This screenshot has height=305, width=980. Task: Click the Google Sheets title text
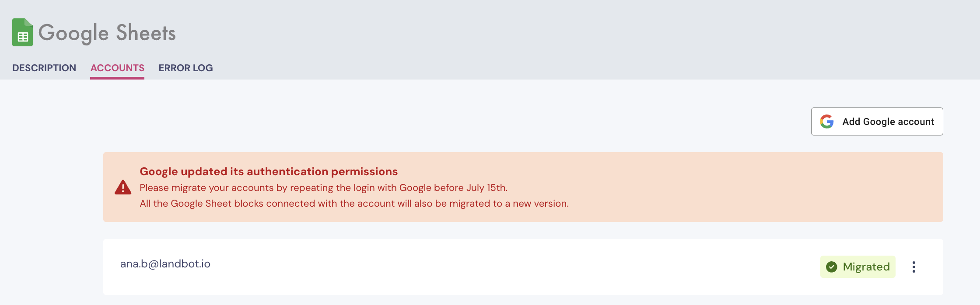pyautogui.click(x=107, y=33)
